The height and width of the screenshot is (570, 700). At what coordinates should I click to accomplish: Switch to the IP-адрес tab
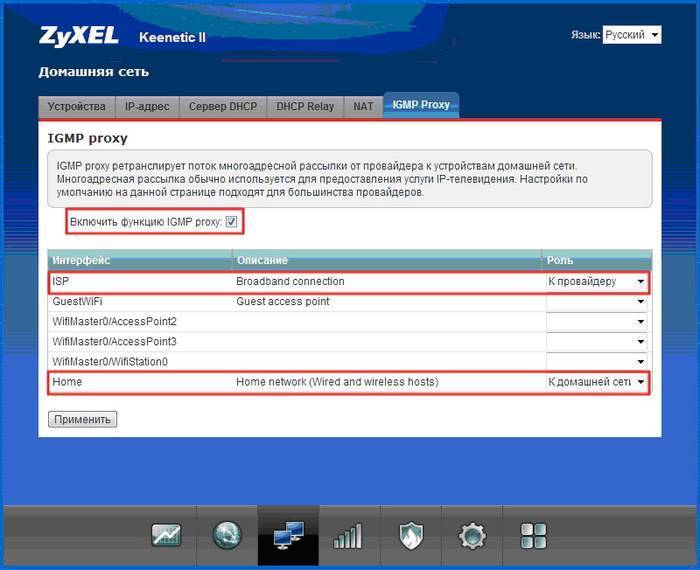(x=147, y=107)
